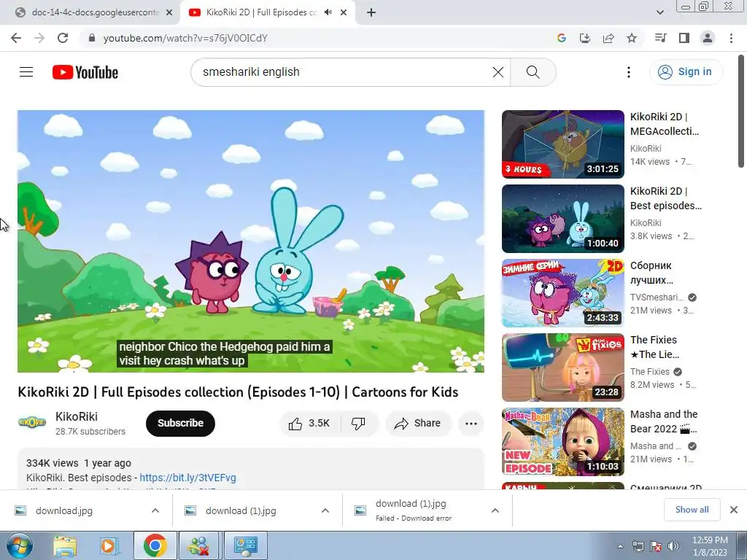Go to YouTube home via logo
This screenshot has height=560, width=747.
(85, 72)
